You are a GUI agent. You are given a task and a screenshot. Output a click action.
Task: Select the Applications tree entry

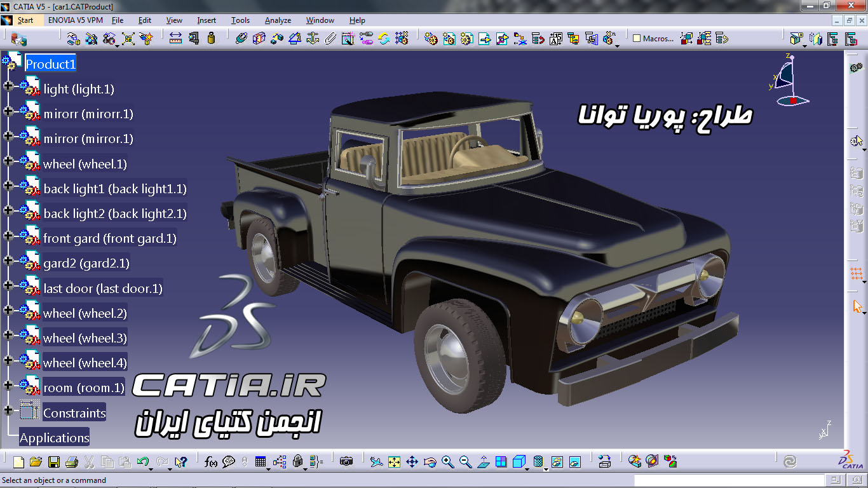55,437
